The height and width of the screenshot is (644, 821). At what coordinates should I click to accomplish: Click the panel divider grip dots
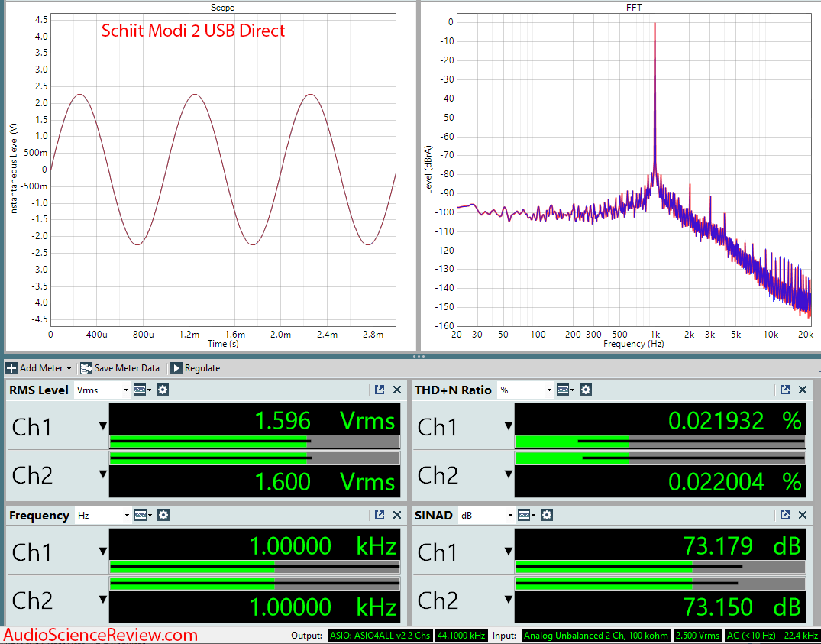(x=419, y=356)
